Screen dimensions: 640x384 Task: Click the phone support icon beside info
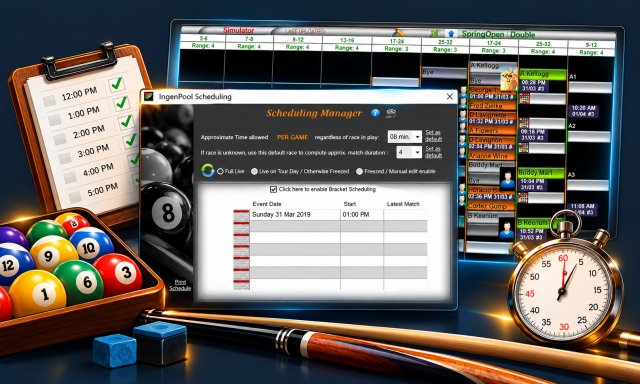point(391,113)
